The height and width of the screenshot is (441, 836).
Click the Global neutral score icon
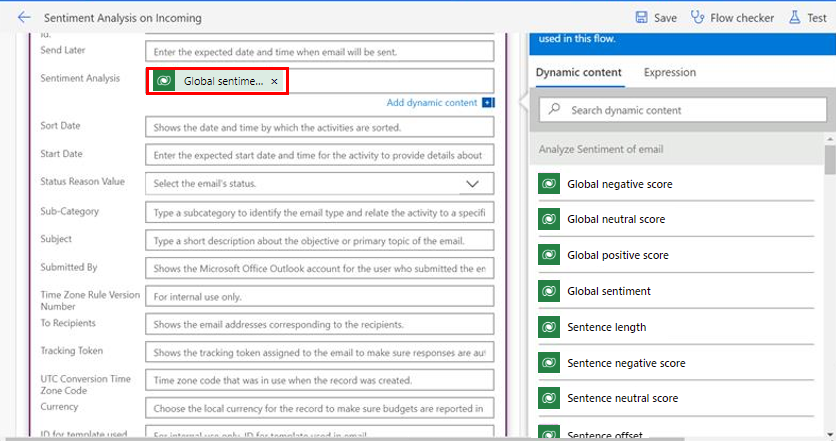pos(549,219)
